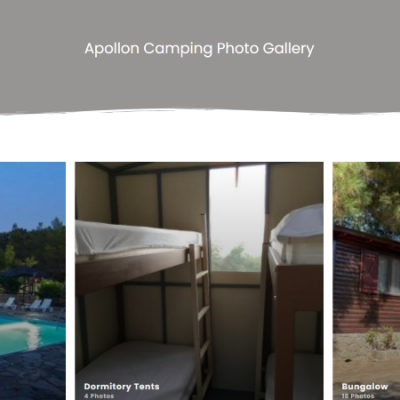Open the Dormitory Tents album
Screen dimensions: 400x400
199,281
